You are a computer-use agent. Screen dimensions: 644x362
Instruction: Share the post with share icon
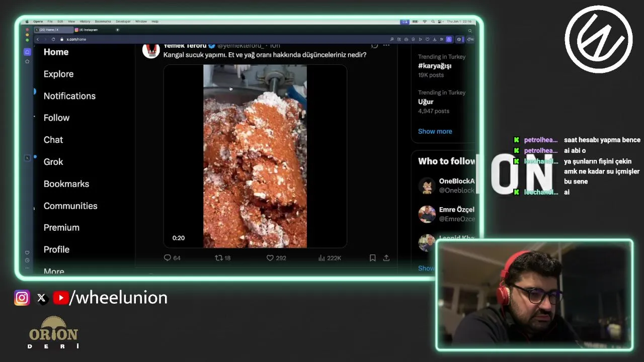(386, 258)
